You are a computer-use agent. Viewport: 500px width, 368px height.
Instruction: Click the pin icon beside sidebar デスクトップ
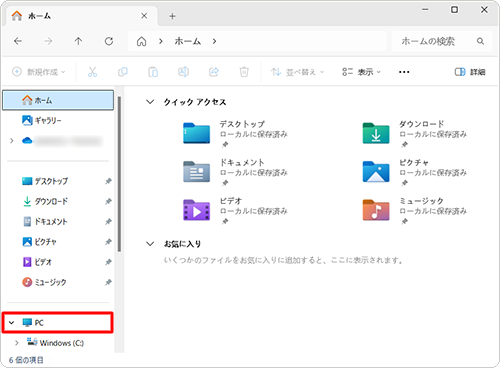click(x=108, y=181)
